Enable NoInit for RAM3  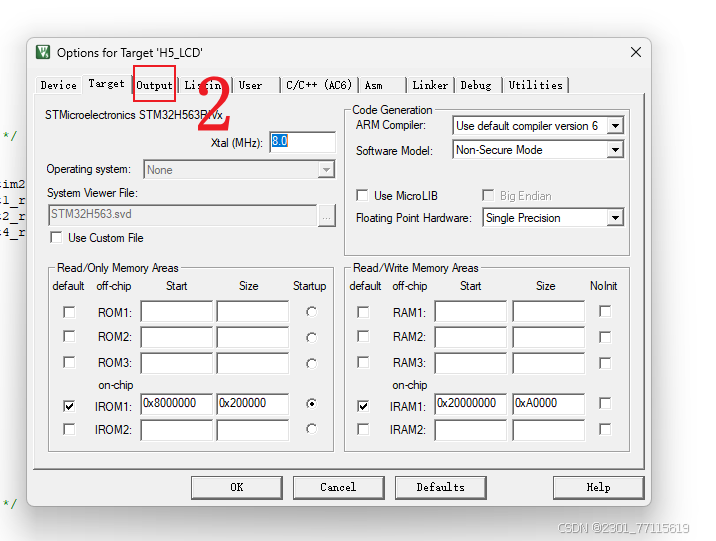(x=605, y=363)
